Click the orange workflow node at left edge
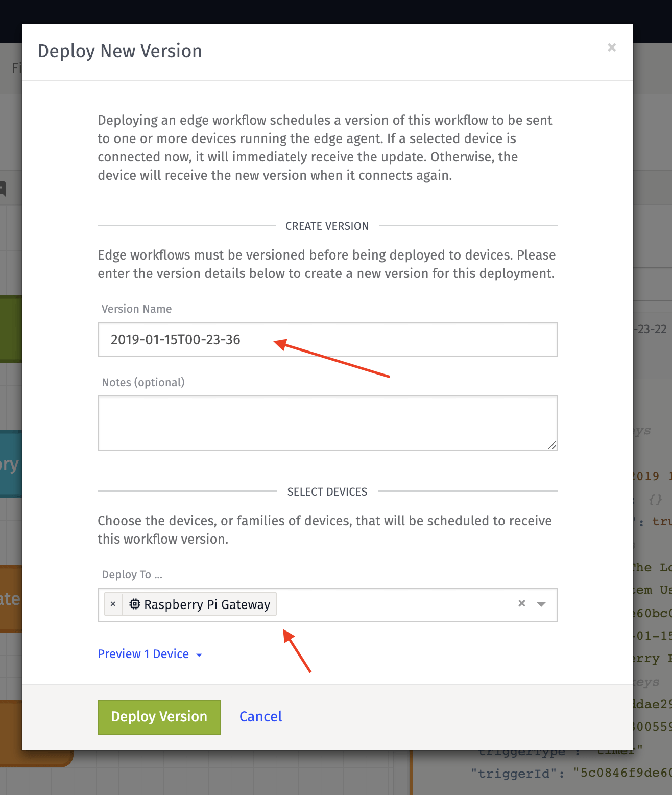672x795 pixels. coord(11,599)
